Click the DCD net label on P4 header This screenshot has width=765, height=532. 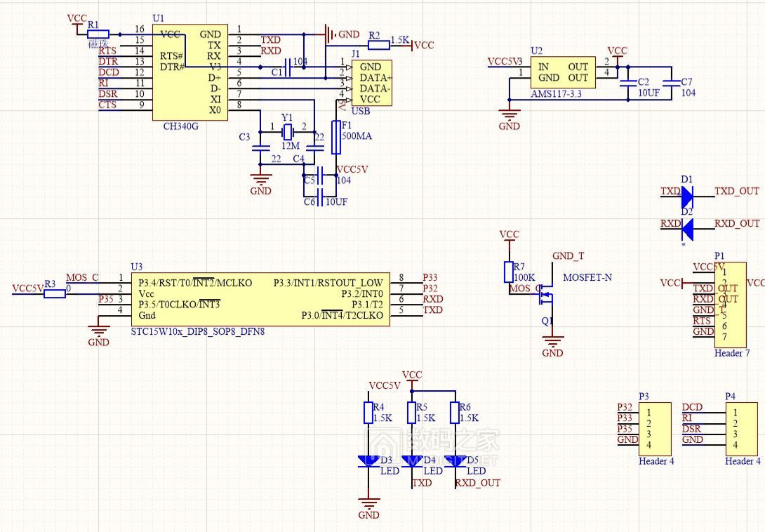click(692, 407)
